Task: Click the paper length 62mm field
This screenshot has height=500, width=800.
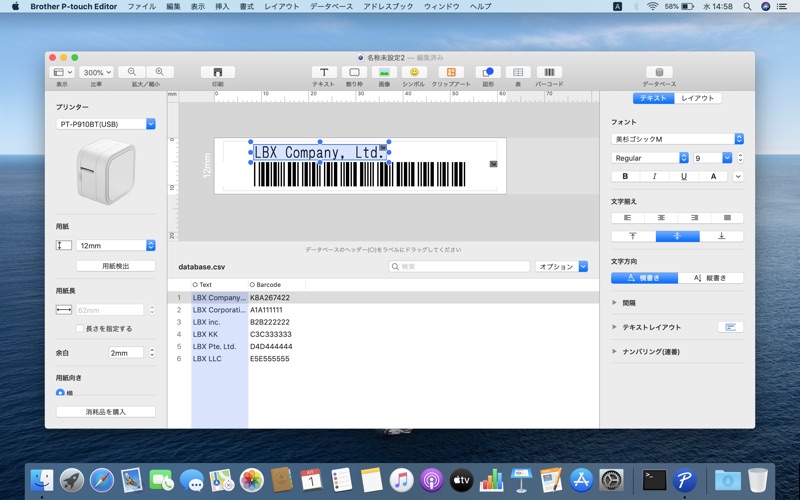Action: coord(110,310)
